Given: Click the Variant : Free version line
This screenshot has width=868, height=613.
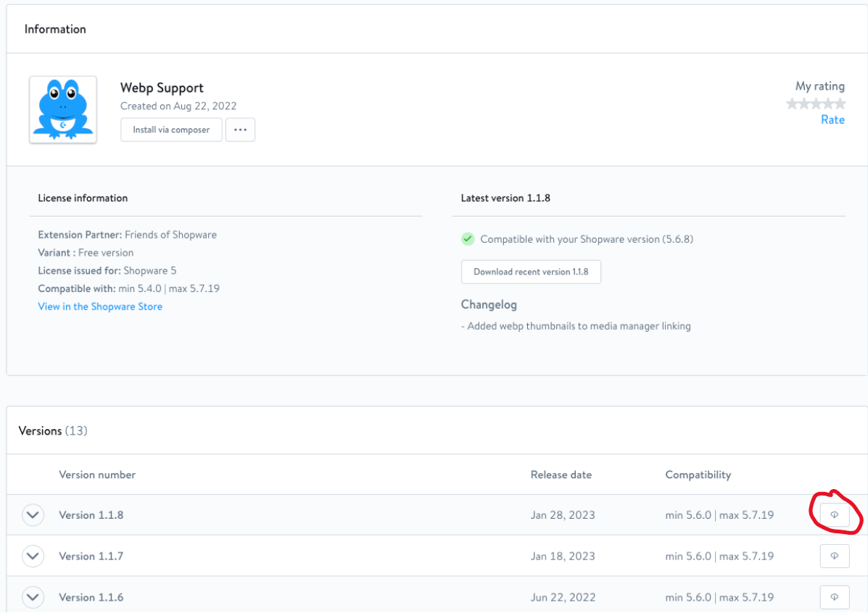Looking at the screenshot, I should pos(86,253).
